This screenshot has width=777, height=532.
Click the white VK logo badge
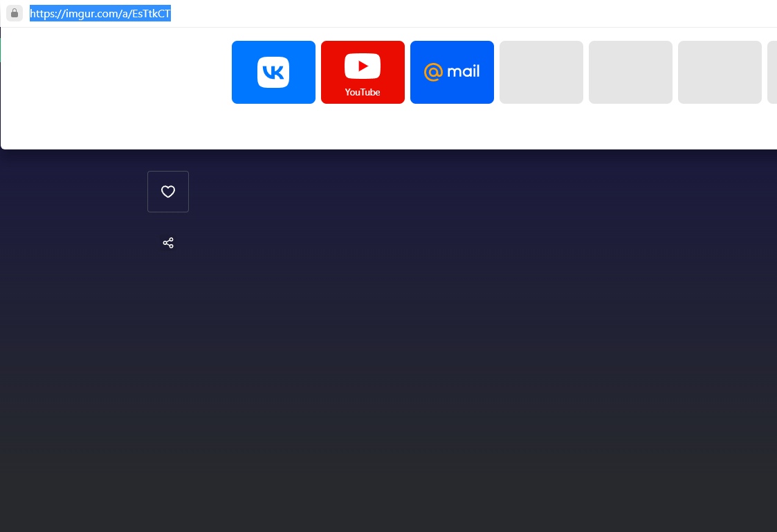[273, 72]
